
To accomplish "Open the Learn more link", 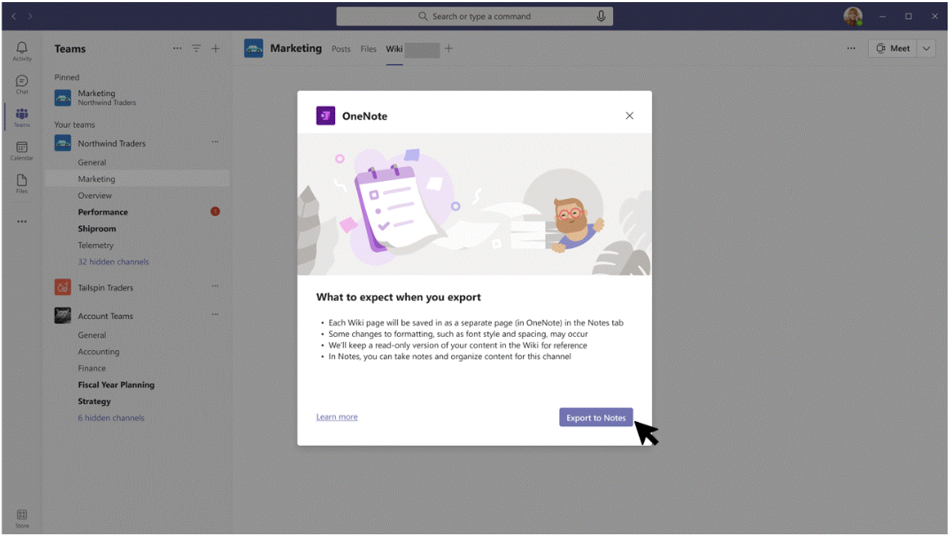I will pyautogui.click(x=337, y=417).
